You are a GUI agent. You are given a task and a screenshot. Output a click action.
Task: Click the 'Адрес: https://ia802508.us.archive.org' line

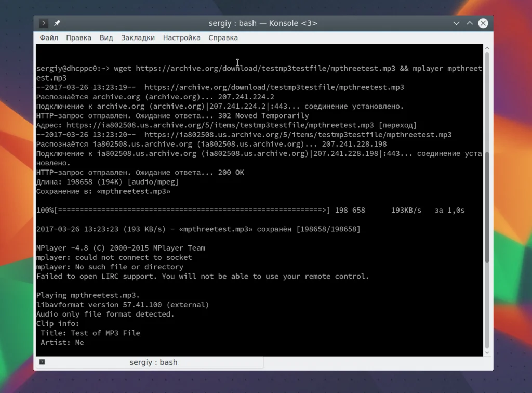click(227, 125)
